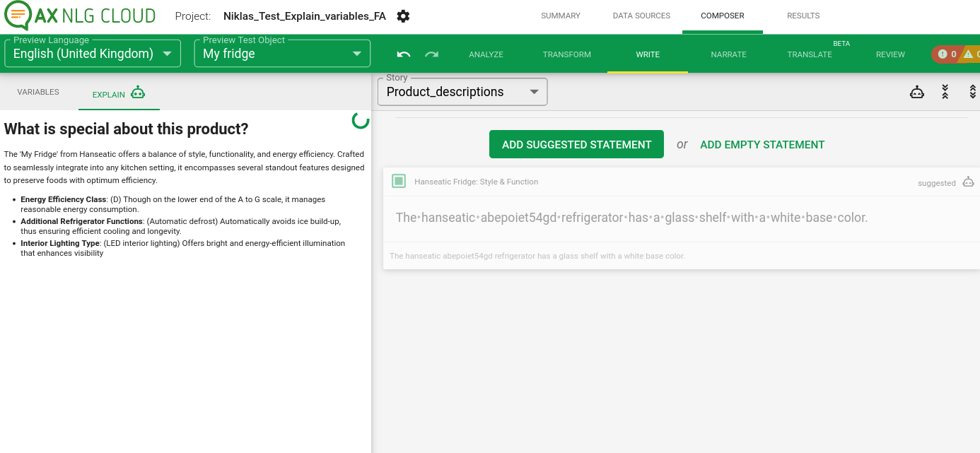Open the Story Product_descriptions dropdown
This screenshot has height=453, width=980.
[x=462, y=92]
